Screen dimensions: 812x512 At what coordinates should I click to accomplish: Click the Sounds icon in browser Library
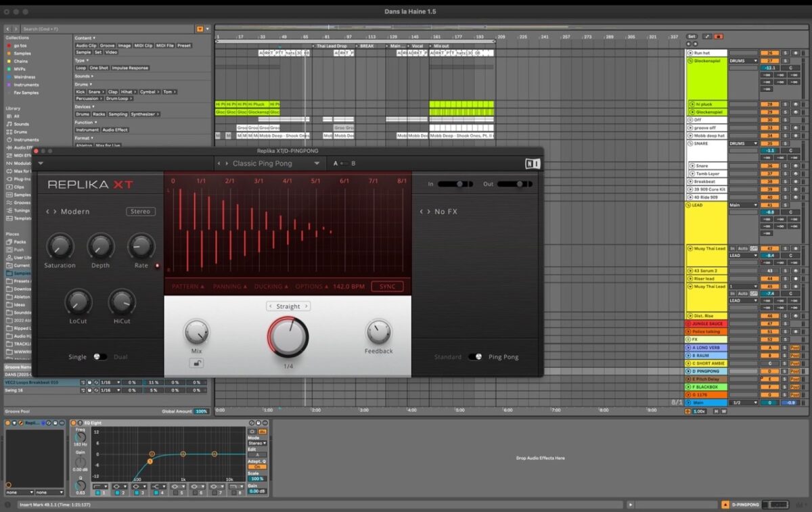click(x=8, y=124)
